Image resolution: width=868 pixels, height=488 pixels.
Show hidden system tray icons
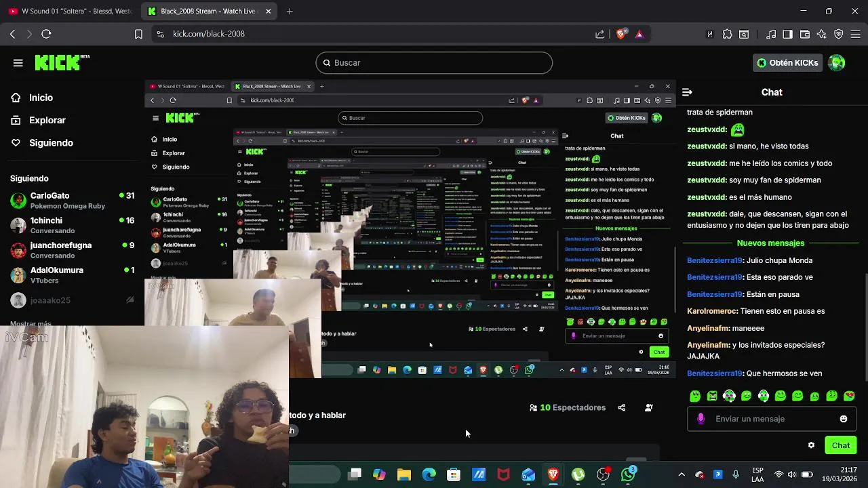[x=682, y=474]
